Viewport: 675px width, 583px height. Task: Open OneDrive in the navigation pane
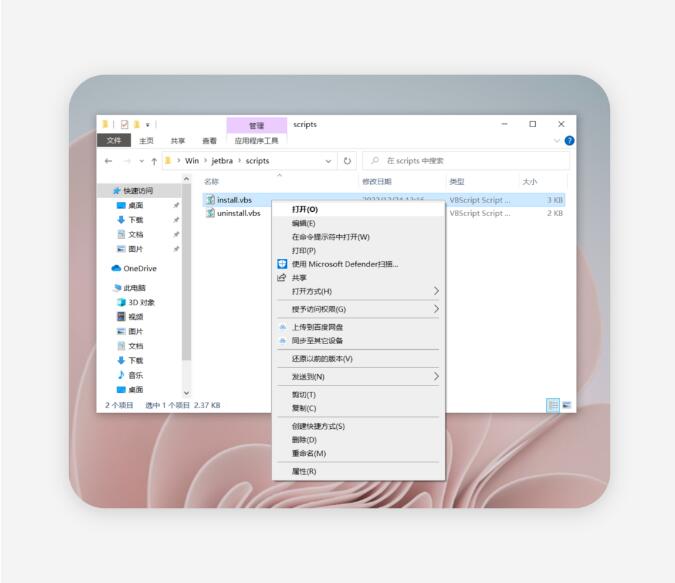pyautogui.click(x=139, y=268)
